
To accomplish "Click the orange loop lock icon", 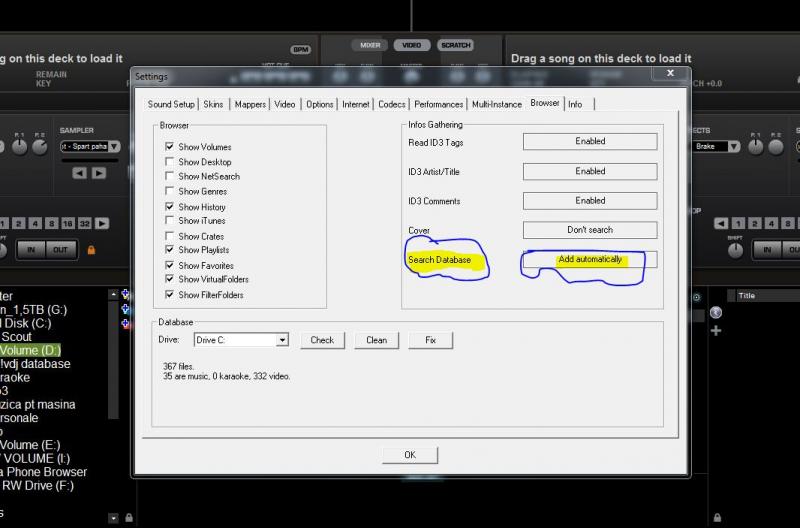I will (91, 249).
